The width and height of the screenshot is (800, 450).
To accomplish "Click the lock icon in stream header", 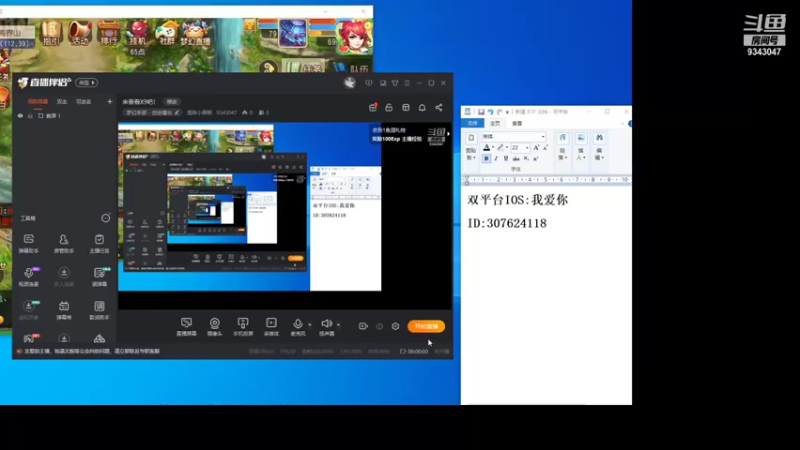I will (x=389, y=108).
